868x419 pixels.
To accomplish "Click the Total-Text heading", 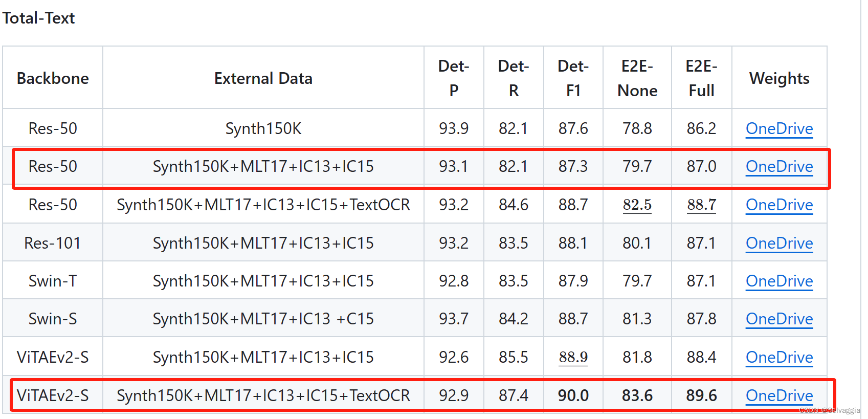I will (39, 18).
